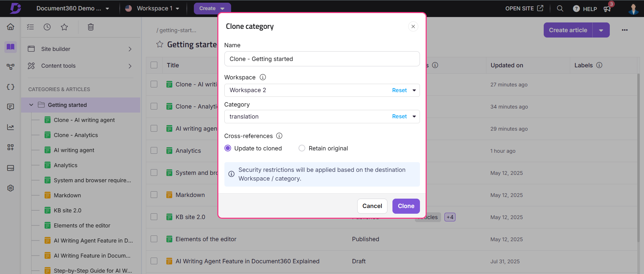Open the translation category dropdown arrow
The height and width of the screenshot is (274, 644).
pos(414,117)
